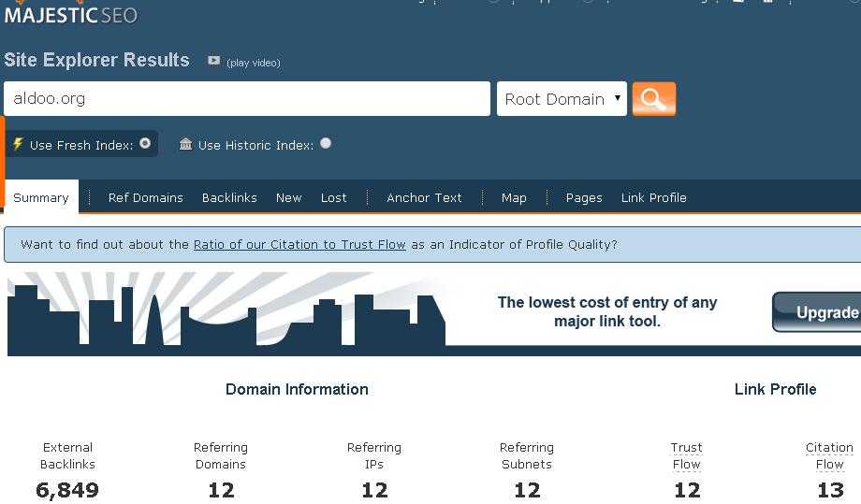861x504 pixels.
Task: Click the Referring Subnets label
Action: (527, 455)
